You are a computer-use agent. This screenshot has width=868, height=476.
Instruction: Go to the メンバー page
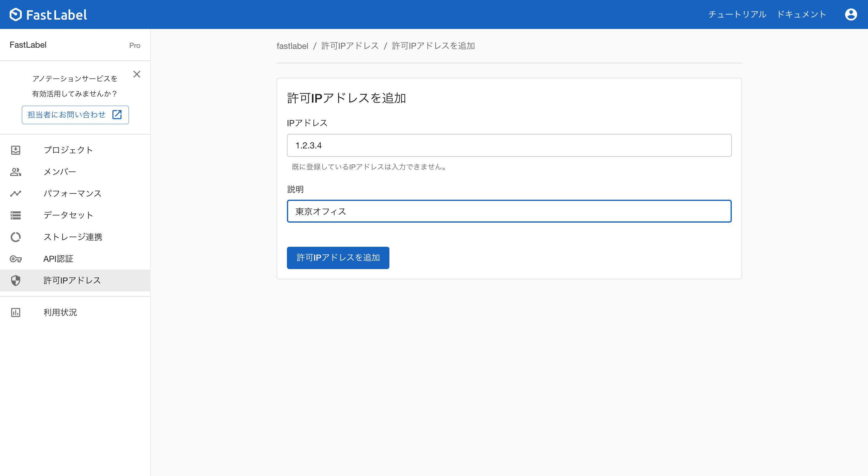(x=75, y=172)
